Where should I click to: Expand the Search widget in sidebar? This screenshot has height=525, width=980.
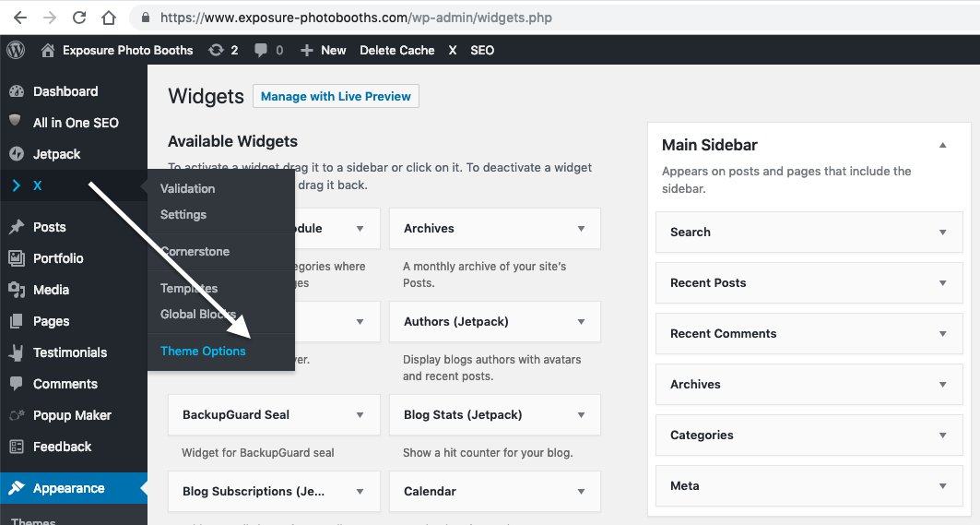pos(942,233)
